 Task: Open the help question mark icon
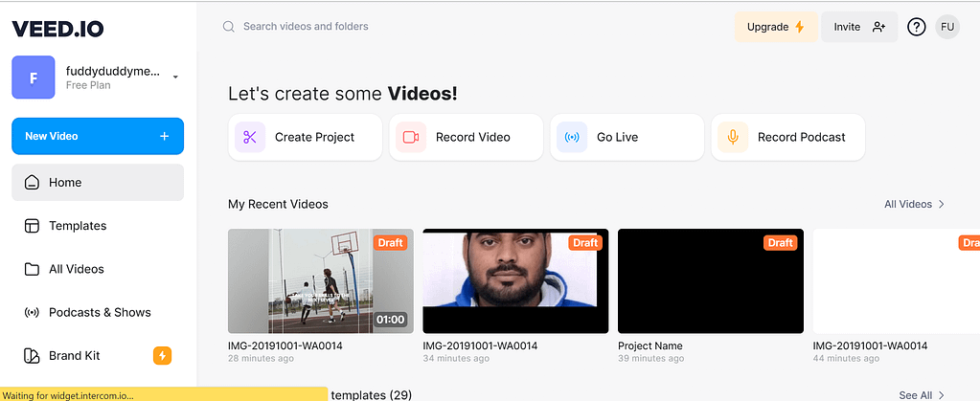[x=916, y=27]
